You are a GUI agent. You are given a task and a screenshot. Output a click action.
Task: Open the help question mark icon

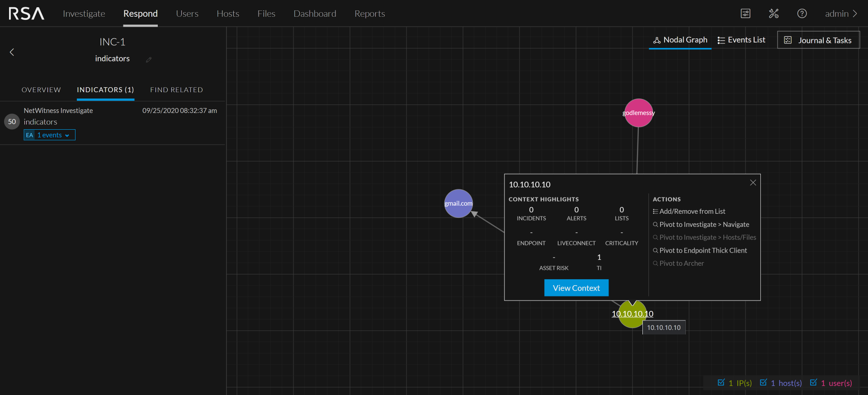802,14
